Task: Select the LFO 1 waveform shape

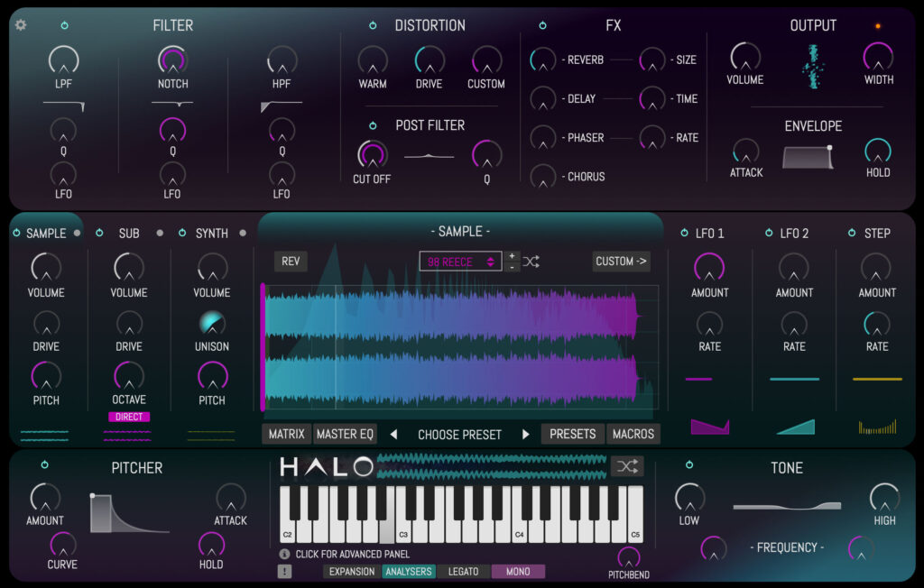Action: coord(710,426)
